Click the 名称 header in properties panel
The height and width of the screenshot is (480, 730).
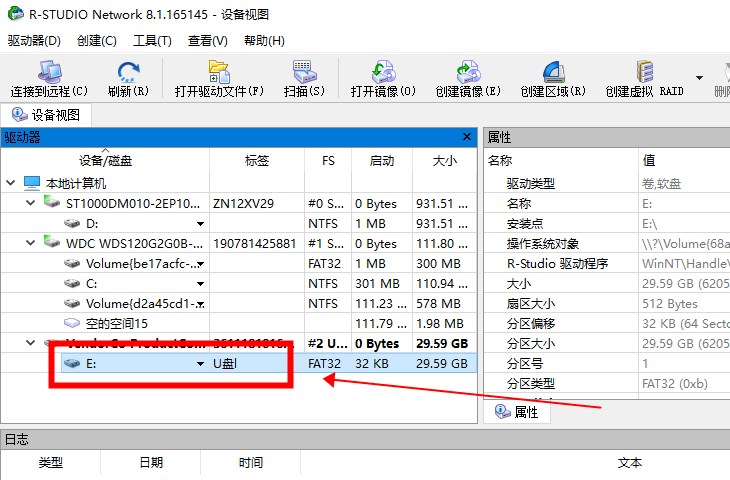pos(561,161)
